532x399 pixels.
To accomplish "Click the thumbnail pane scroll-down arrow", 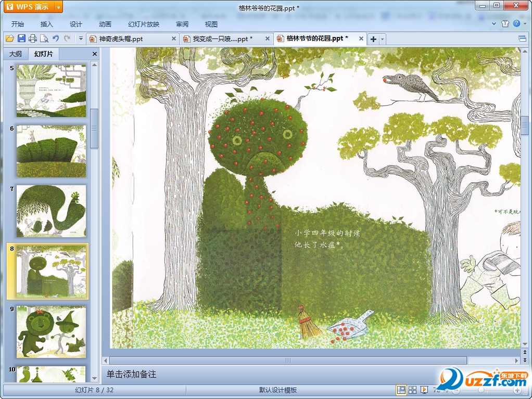I will [95, 378].
